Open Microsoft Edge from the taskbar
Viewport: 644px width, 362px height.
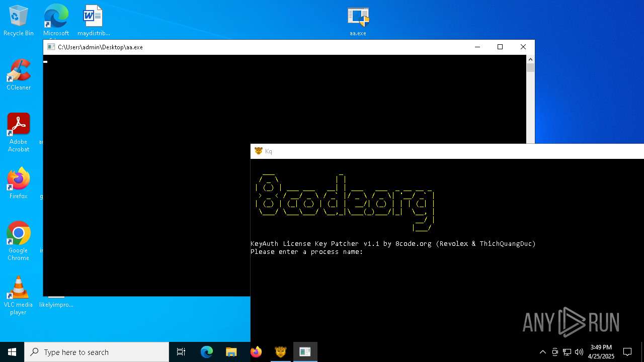(x=207, y=352)
